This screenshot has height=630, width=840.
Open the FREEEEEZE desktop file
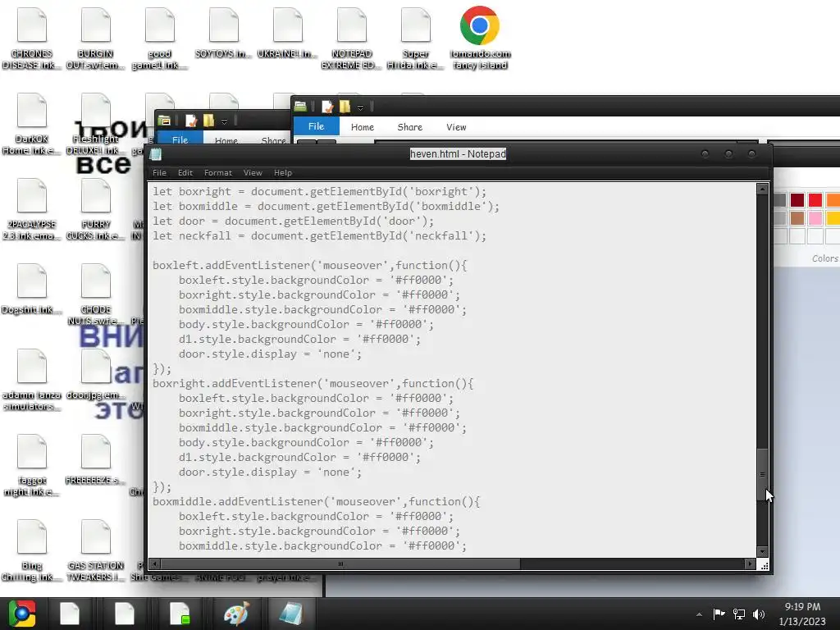[95, 459]
